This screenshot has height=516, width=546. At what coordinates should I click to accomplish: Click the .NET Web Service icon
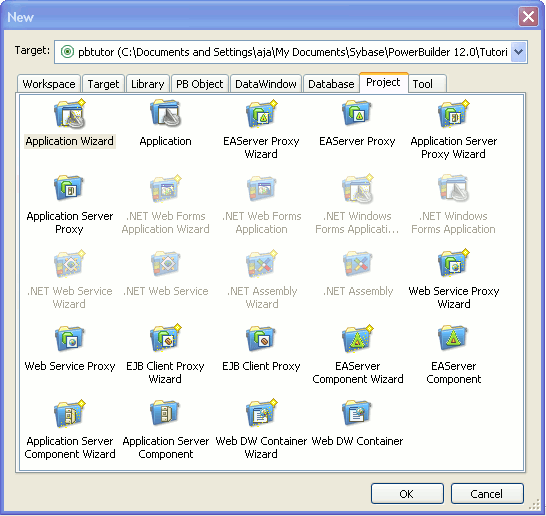[x=165, y=263]
